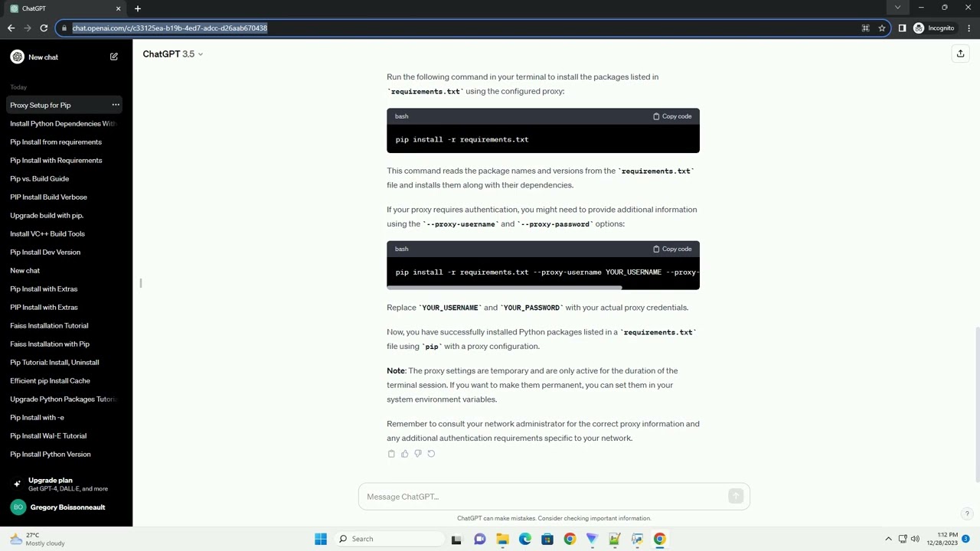Screen dimensions: 980x551
Task: Bookmark this page with star icon
Action: click(882, 28)
